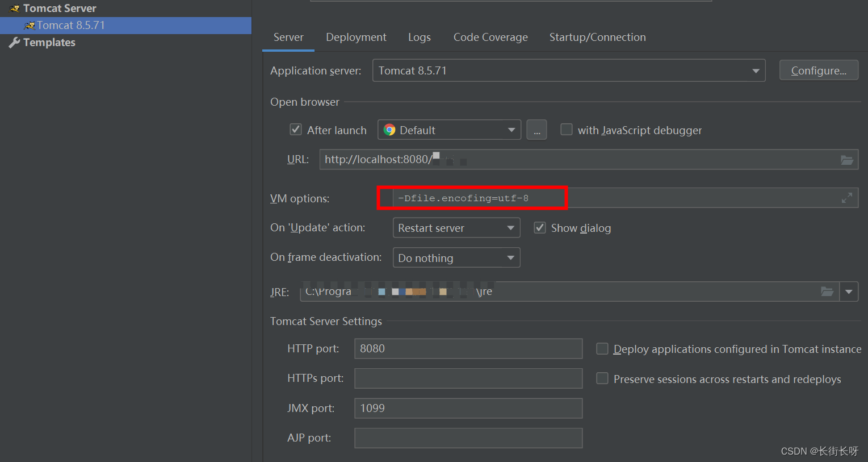Toggle the After launch checkbox
Image resolution: width=868 pixels, height=462 pixels.
[x=296, y=130]
